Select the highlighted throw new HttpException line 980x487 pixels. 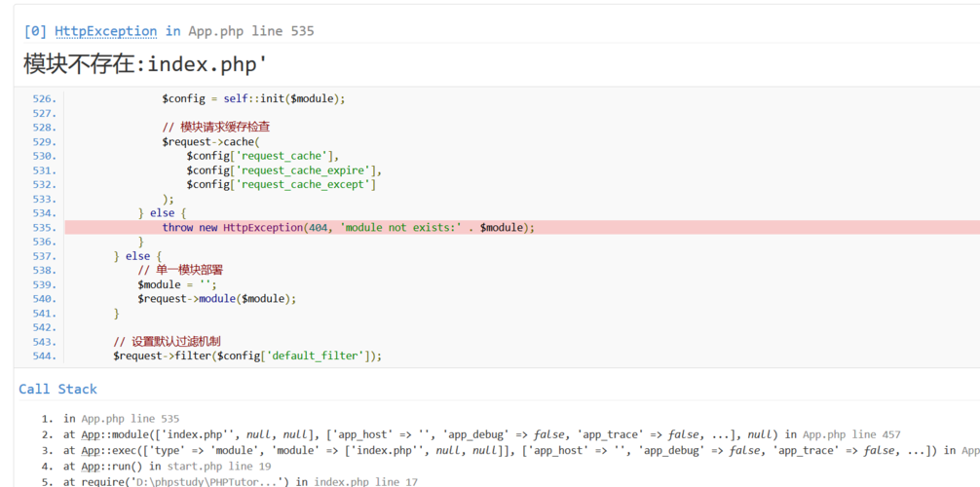coord(348,227)
